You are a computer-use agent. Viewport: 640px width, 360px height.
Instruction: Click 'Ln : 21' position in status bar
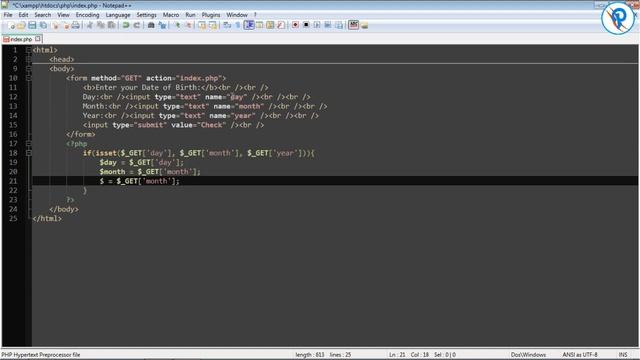397,355
